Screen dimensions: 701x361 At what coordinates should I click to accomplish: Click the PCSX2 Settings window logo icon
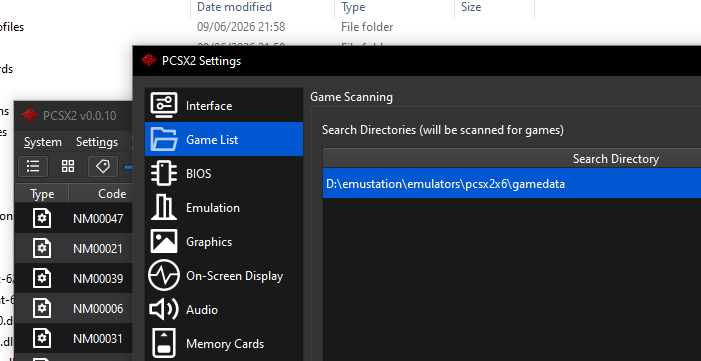[x=149, y=60]
